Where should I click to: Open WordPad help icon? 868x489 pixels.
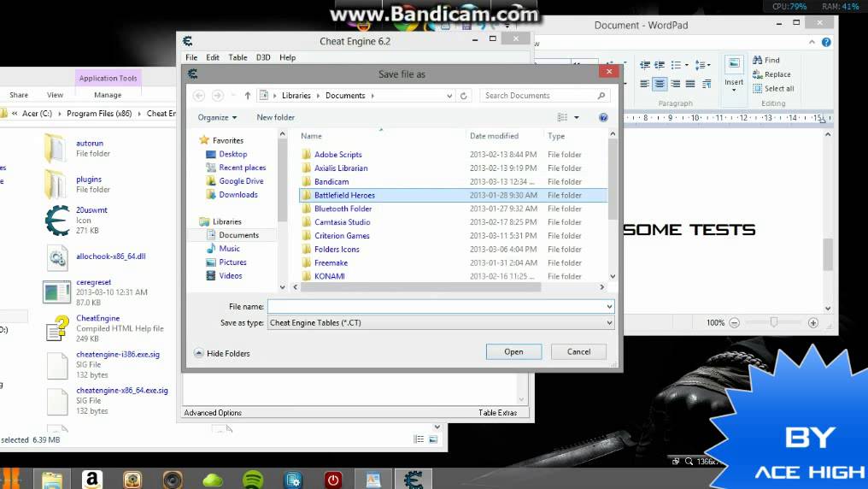[826, 42]
